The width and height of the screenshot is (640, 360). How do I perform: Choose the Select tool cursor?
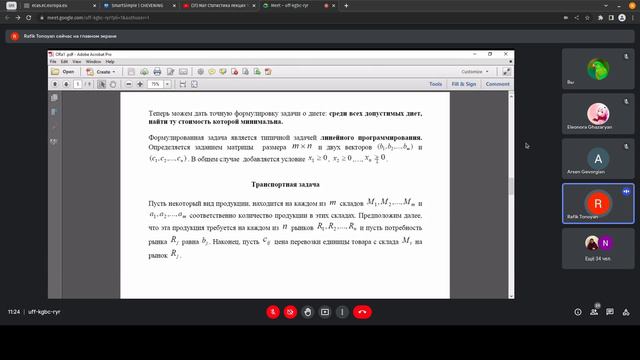(x=102, y=84)
